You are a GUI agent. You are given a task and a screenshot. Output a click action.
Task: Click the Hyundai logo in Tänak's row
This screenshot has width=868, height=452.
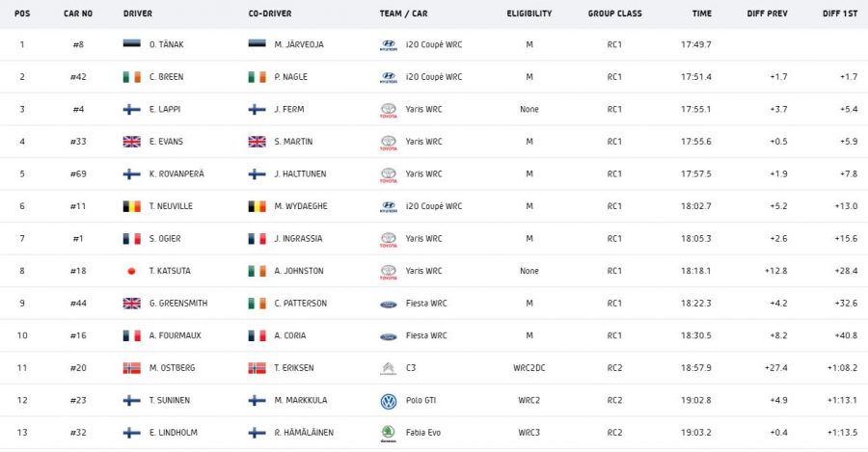[x=388, y=45]
